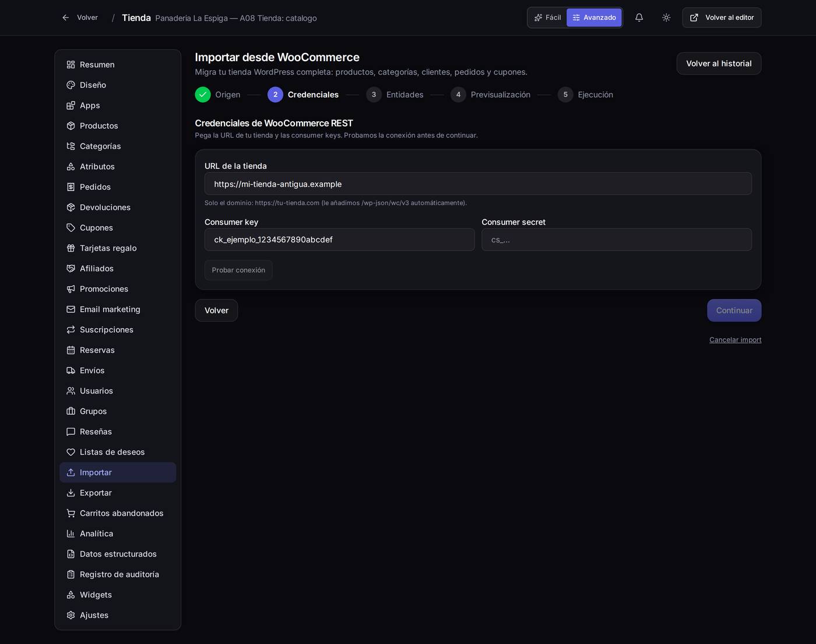Click the Envíos truck icon
The width and height of the screenshot is (816, 644).
pos(71,371)
